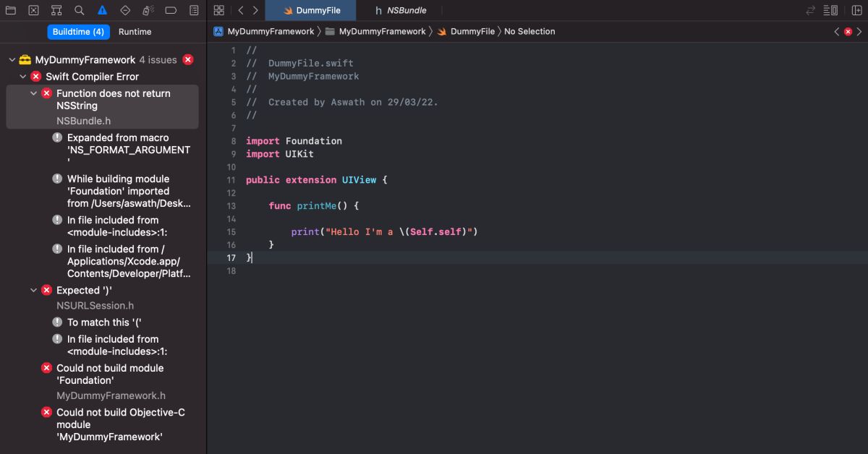Open the related items grid menu
The image size is (868, 454).
(219, 11)
